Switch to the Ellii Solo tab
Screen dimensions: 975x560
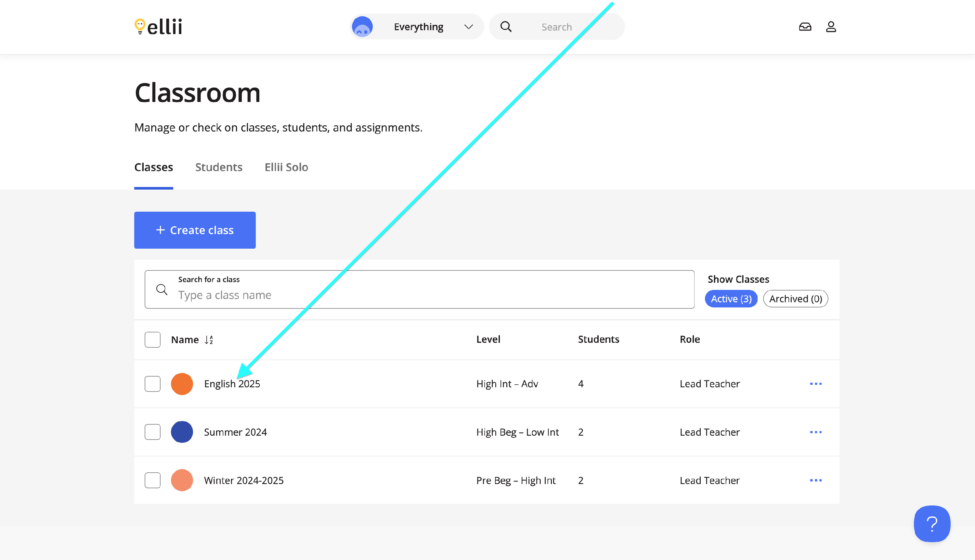click(x=286, y=167)
